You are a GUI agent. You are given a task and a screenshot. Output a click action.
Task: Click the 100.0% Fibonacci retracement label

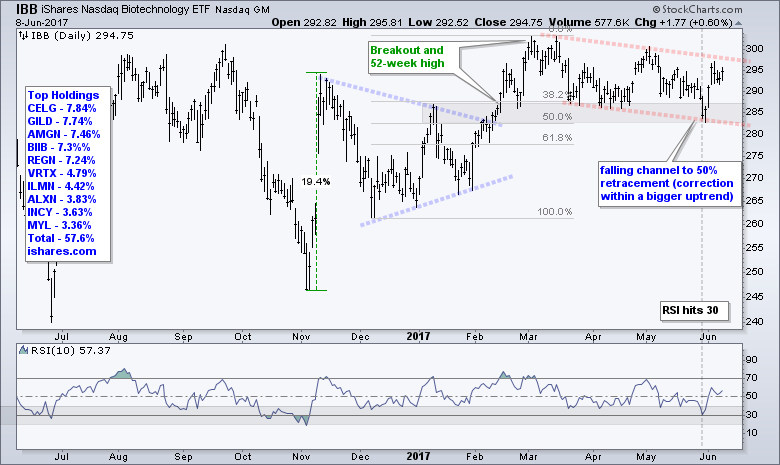click(x=555, y=211)
